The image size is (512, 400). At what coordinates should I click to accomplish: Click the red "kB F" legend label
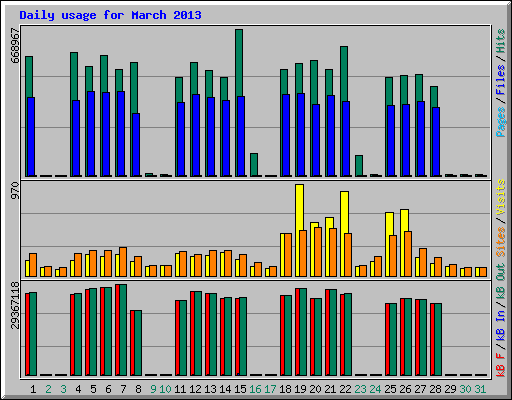click(x=500, y=365)
